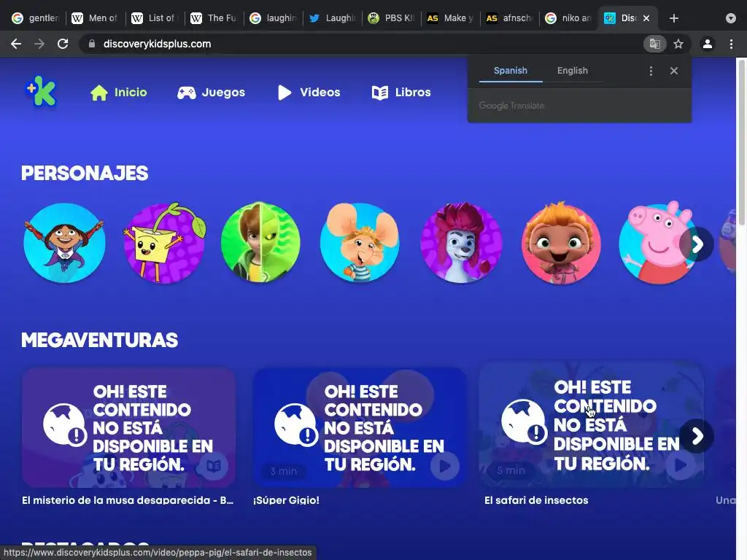The height and width of the screenshot is (560, 747).
Task: Open the tab search dropdown arrow
Action: (x=731, y=18)
